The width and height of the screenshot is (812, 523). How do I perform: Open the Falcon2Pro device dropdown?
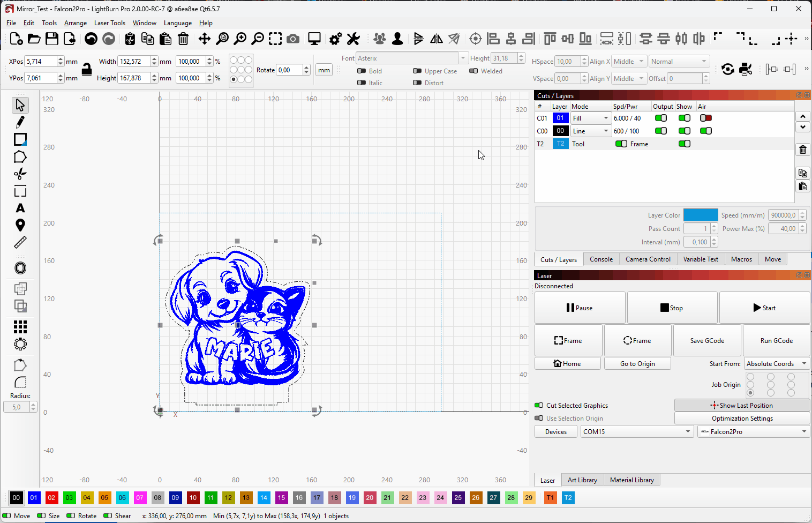(x=754, y=431)
